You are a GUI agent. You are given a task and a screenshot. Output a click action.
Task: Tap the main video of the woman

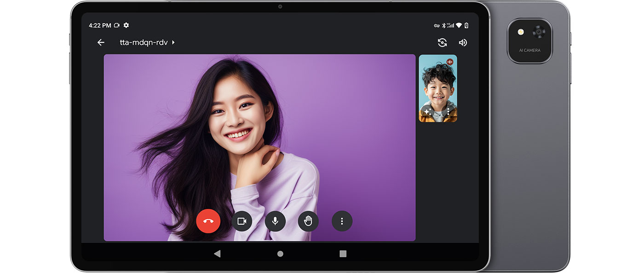[259, 138]
